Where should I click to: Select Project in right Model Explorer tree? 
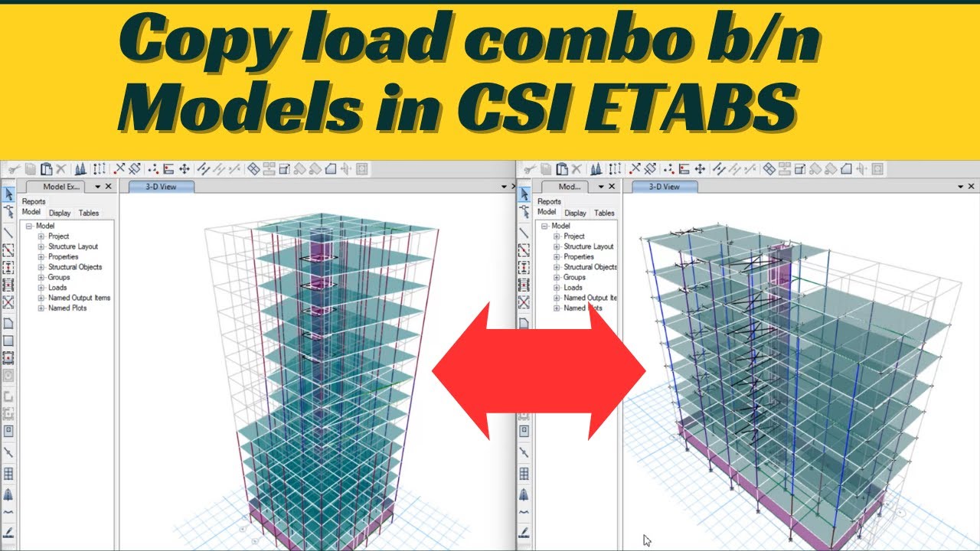574,236
